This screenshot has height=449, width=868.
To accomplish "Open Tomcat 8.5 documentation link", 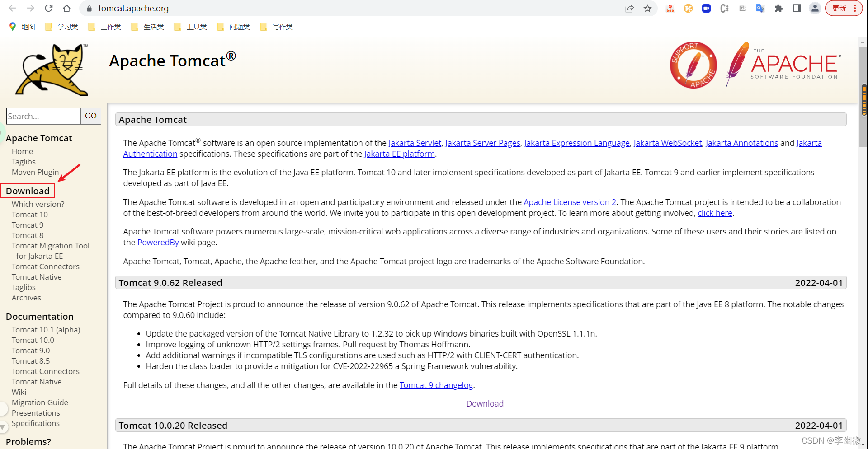I will coord(31,361).
